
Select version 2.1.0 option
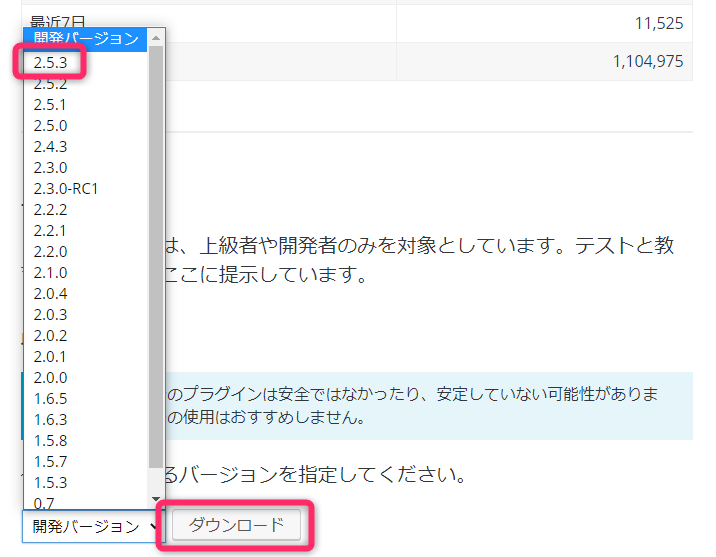point(50,273)
